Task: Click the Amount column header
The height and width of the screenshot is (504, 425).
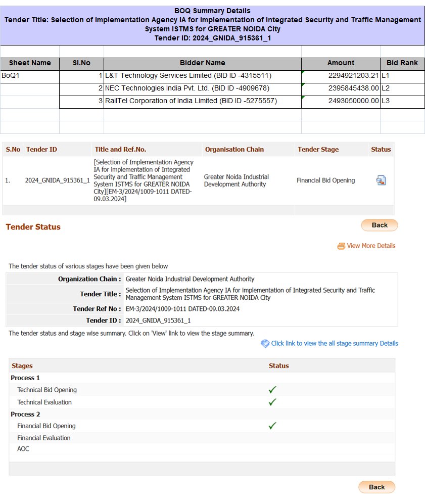Action: coord(341,64)
